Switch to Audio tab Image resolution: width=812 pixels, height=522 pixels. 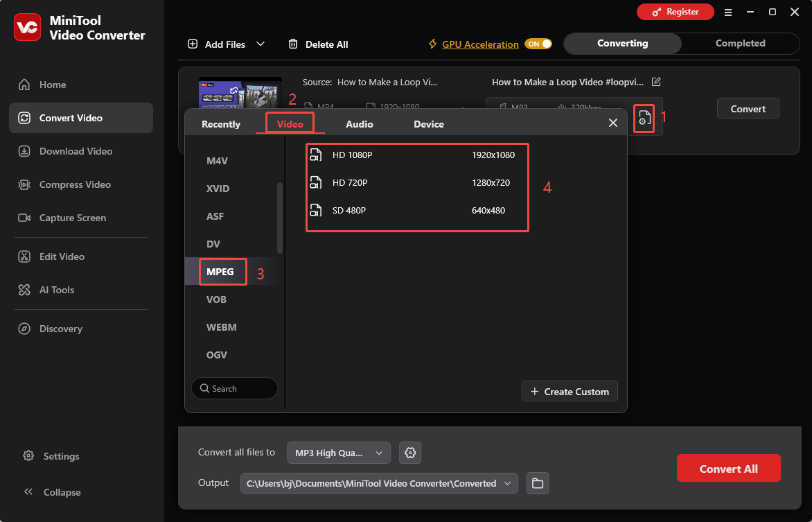(x=360, y=124)
